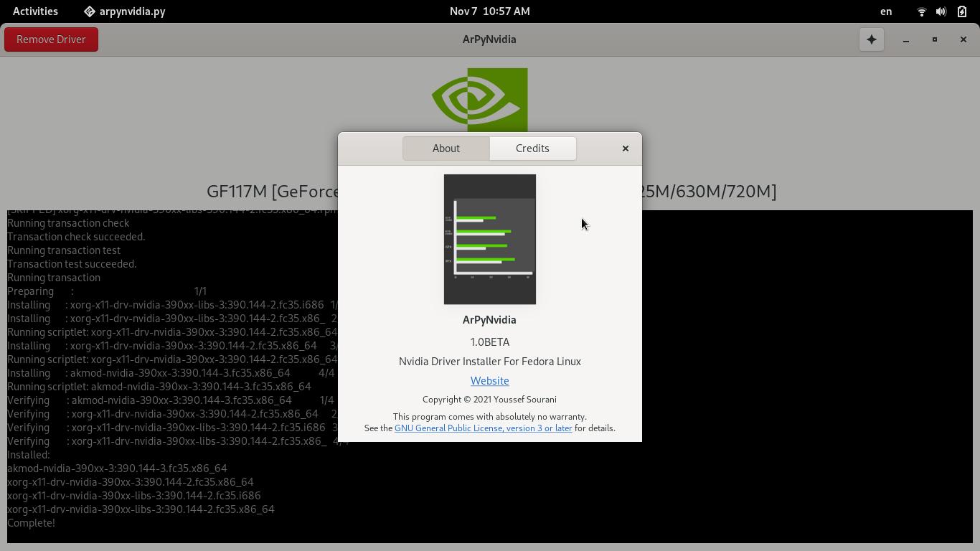Maximize the ArPyNvidia window
Image resolution: width=980 pixels, height=551 pixels.
(x=935, y=39)
